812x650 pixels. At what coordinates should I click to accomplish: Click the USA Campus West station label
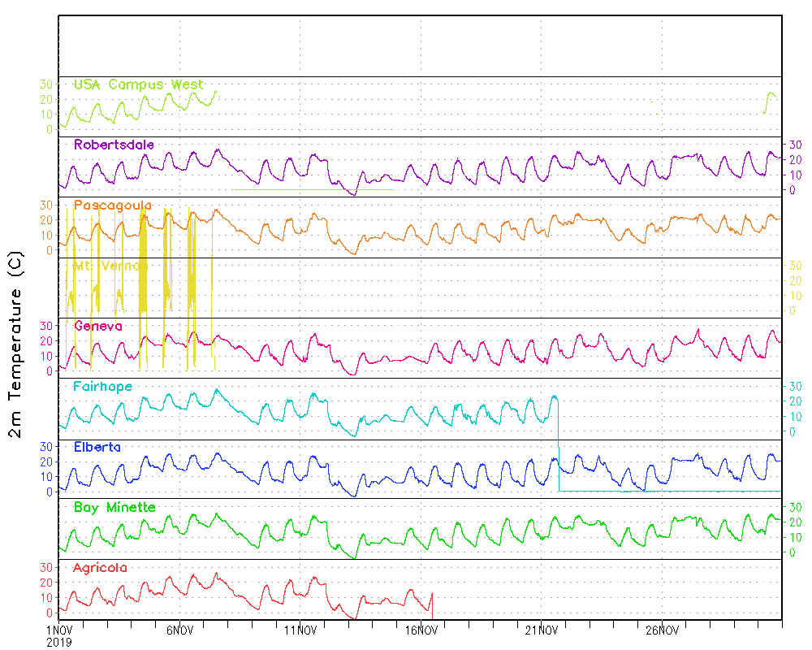(138, 84)
